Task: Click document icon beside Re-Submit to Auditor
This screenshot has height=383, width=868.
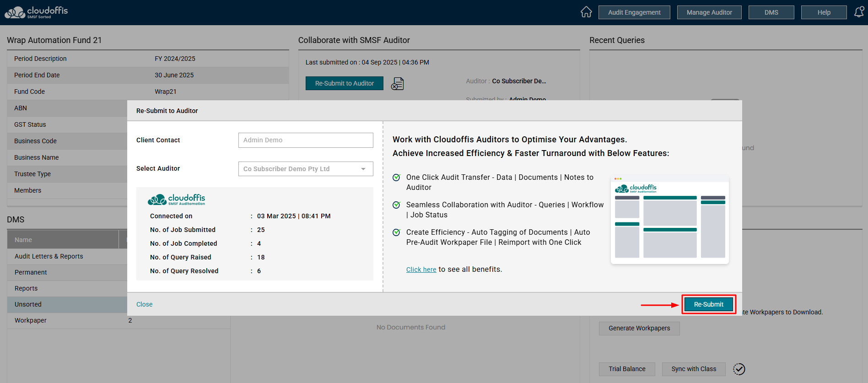Action: [x=397, y=84]
